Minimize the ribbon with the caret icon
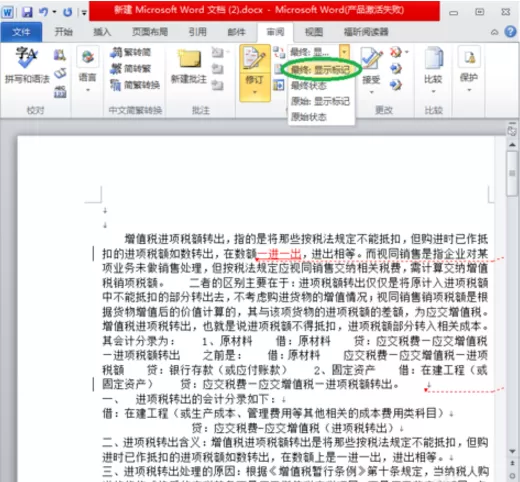520x482 pixels. [x=495, y=32]
